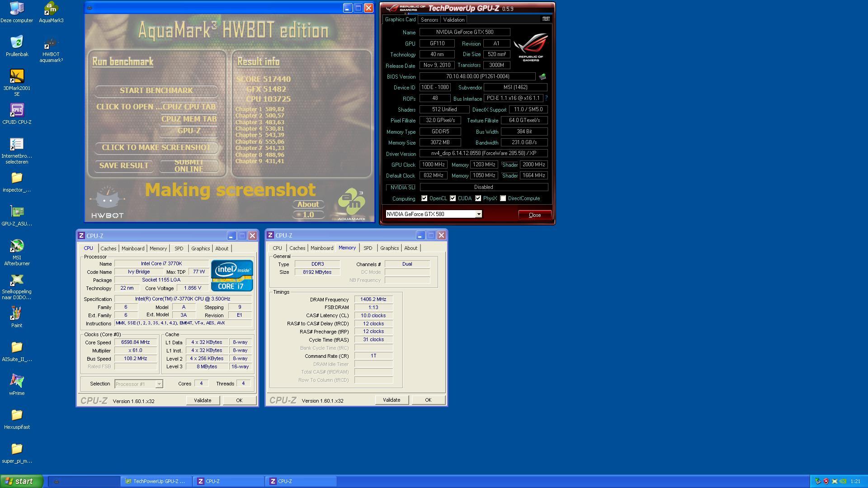Screen dimensions: 868x488
Task: Launch Paint from the desktop
Action: 17,317
